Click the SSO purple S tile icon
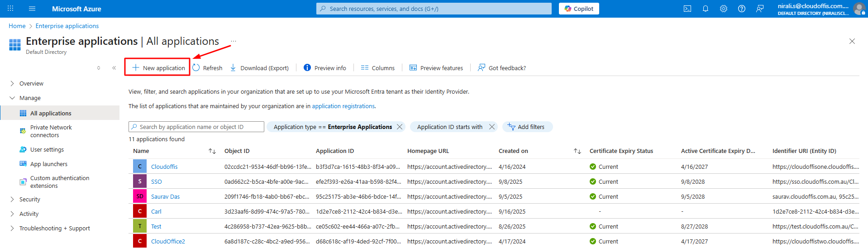868x248 pixels. 140,181
